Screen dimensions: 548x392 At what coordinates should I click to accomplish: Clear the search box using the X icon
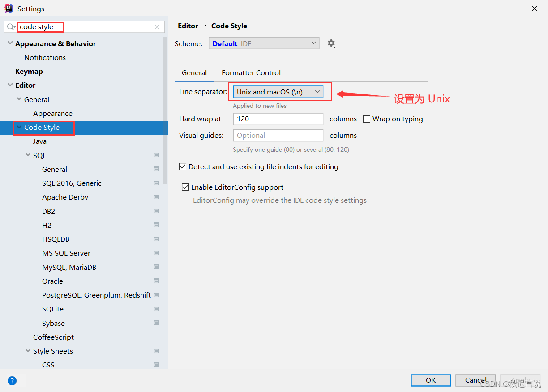(x=157, y=27)
